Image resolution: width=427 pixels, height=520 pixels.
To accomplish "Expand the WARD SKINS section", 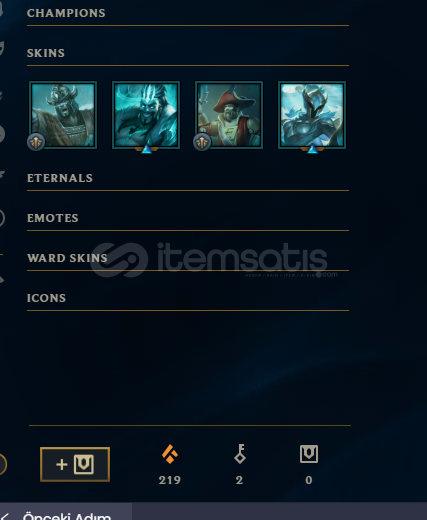I will [188, 258].
